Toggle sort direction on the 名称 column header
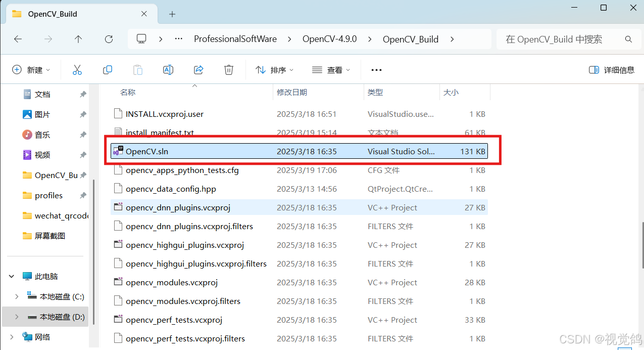644x350 pixels. pyautogui.click(x=128, y=92)
